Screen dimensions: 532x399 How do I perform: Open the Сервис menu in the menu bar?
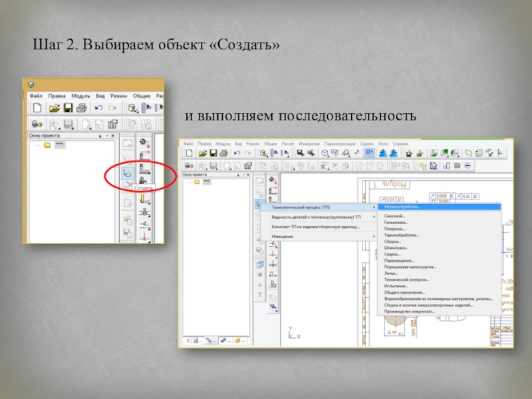click(x=367, y=144)
